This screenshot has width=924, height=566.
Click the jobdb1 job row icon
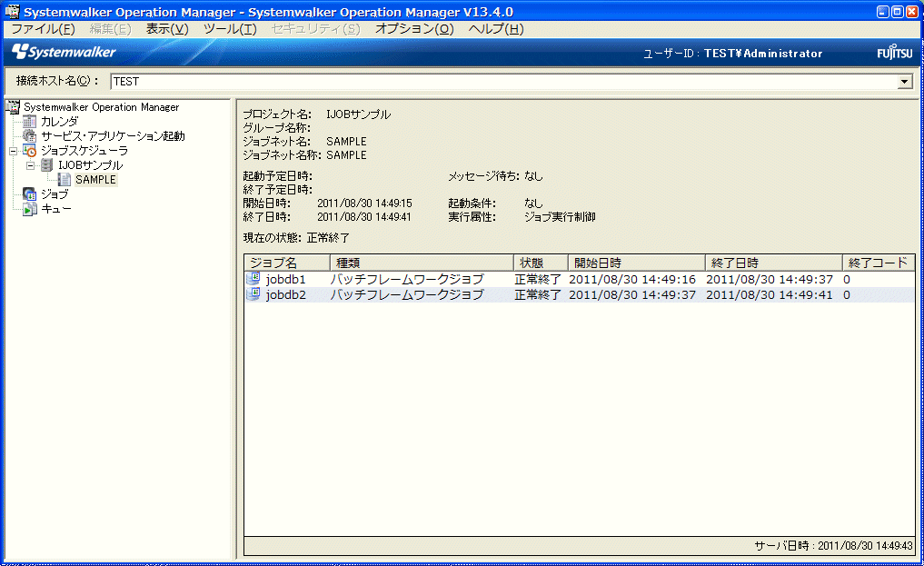point(253,279)
